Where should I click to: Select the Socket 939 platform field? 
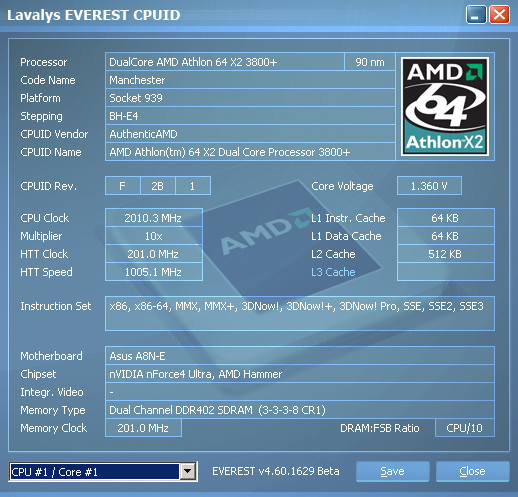coord(250,98)
